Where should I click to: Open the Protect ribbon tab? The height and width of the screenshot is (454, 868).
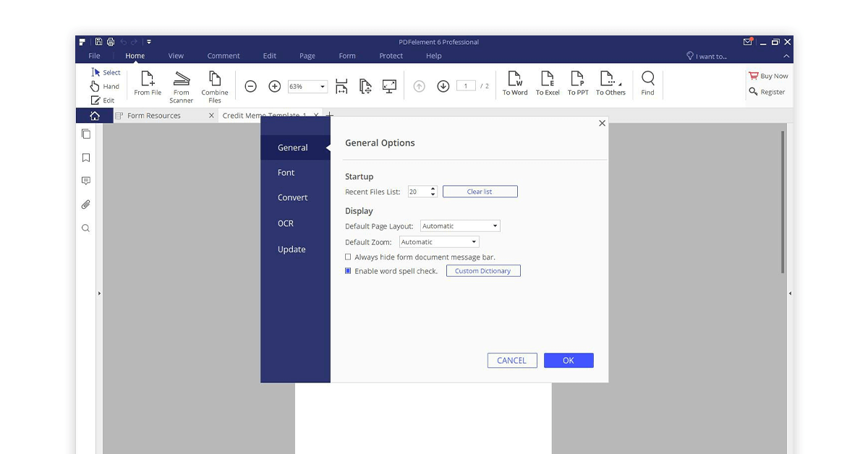point(391,56)
